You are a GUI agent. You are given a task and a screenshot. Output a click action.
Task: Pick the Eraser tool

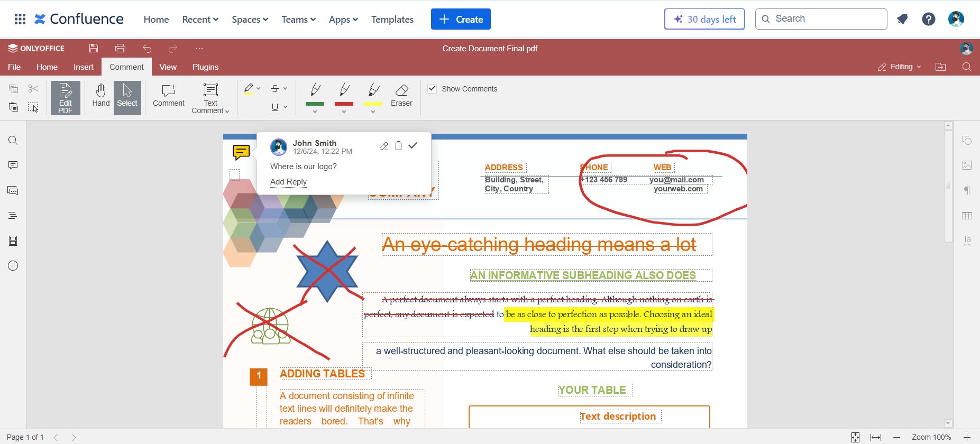[402, 96]
